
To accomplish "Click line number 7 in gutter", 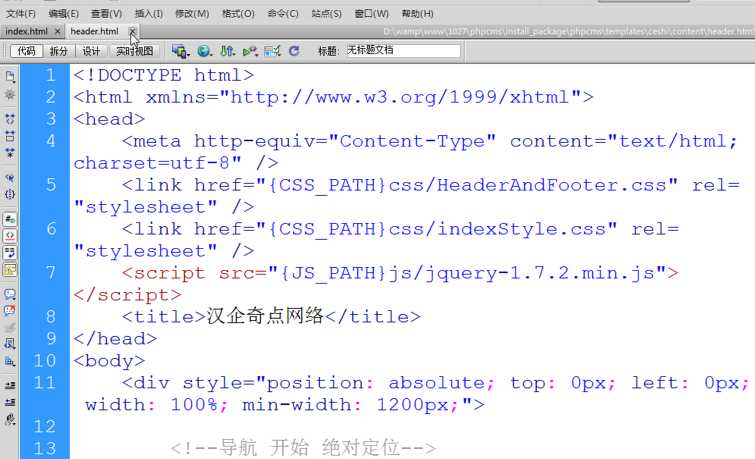I will pos(51,273).
